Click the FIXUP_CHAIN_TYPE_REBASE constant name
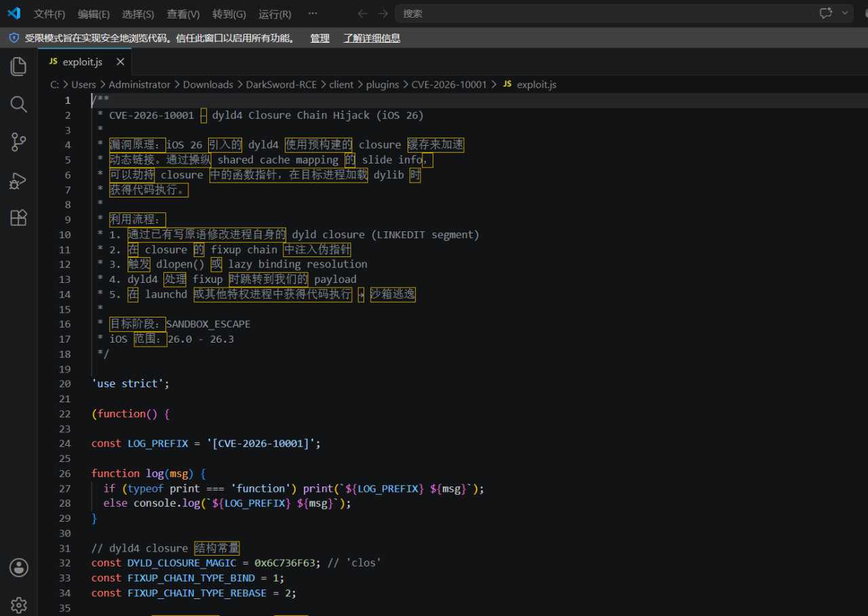 coord(197,593)
